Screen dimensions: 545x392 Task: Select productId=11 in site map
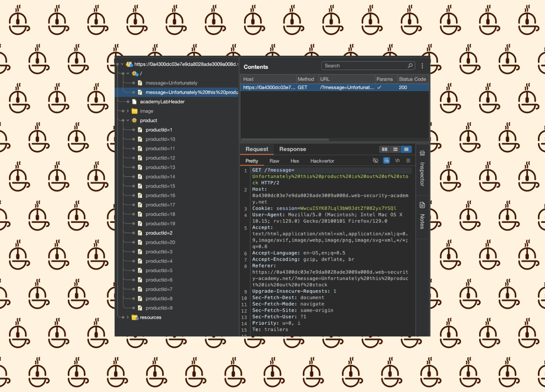tap(160, 148)
